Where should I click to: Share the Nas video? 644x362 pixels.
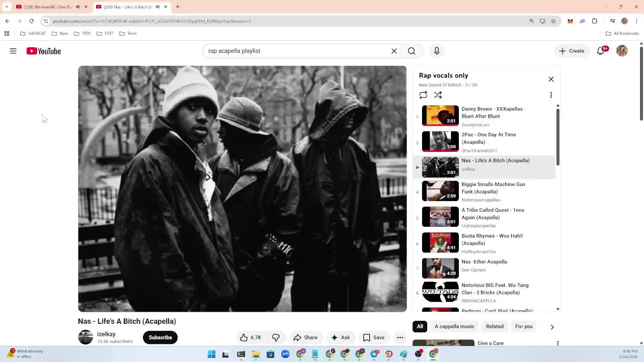point(305,337)
